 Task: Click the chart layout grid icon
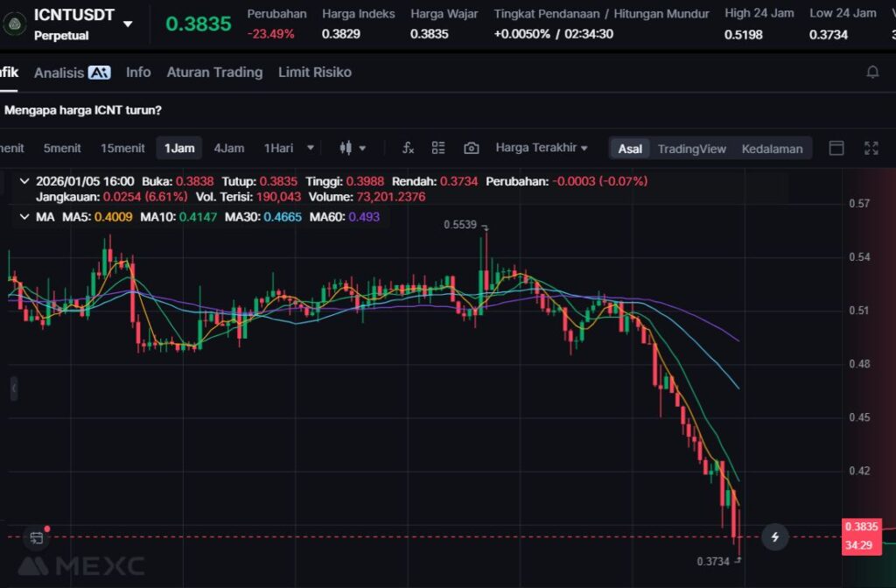point(438,148)
